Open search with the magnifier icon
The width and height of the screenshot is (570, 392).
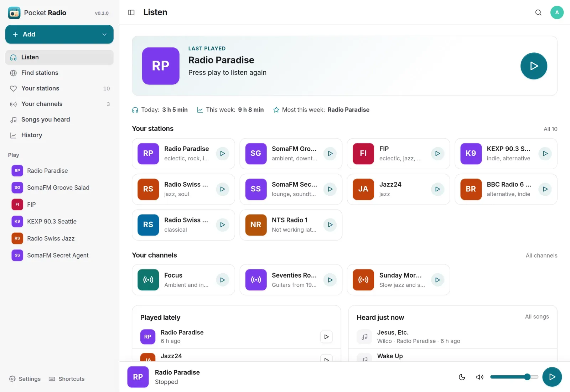[x=538, y=12]
